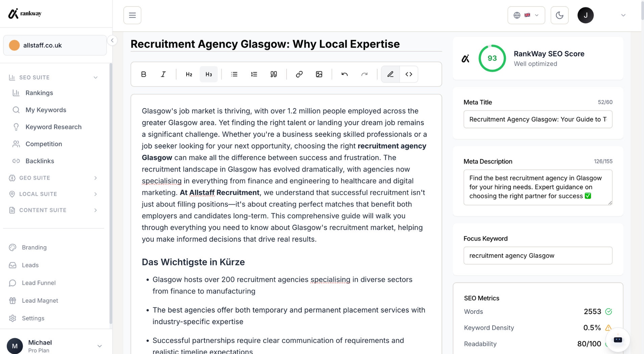Insert a blockquote
This screenshot has height=354, width=644.
coord(273,74)
